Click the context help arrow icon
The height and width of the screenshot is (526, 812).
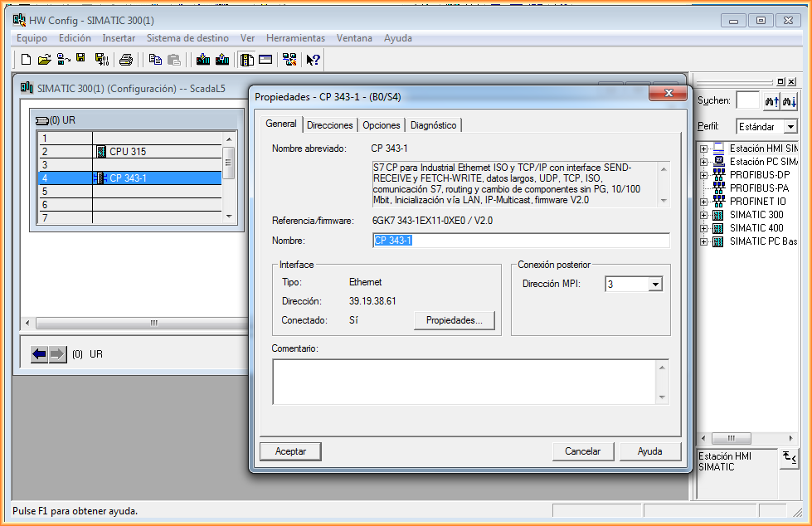click(x=313, y=59)
